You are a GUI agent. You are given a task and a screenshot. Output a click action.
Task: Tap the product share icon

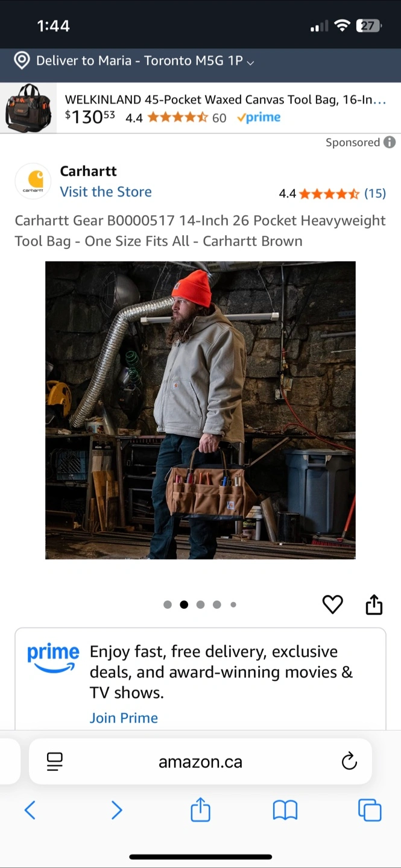point(374,604)
